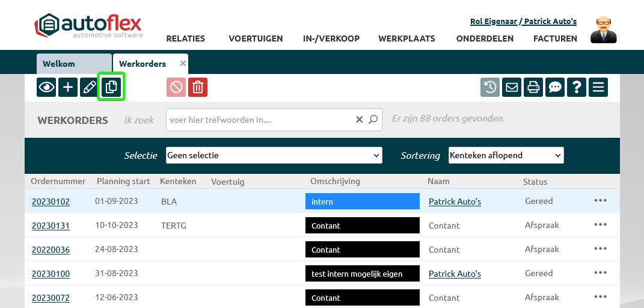644x308 pixels.
Task: Open order number 20230131 link
Action: pyautogui.click(x=51, y=226)
